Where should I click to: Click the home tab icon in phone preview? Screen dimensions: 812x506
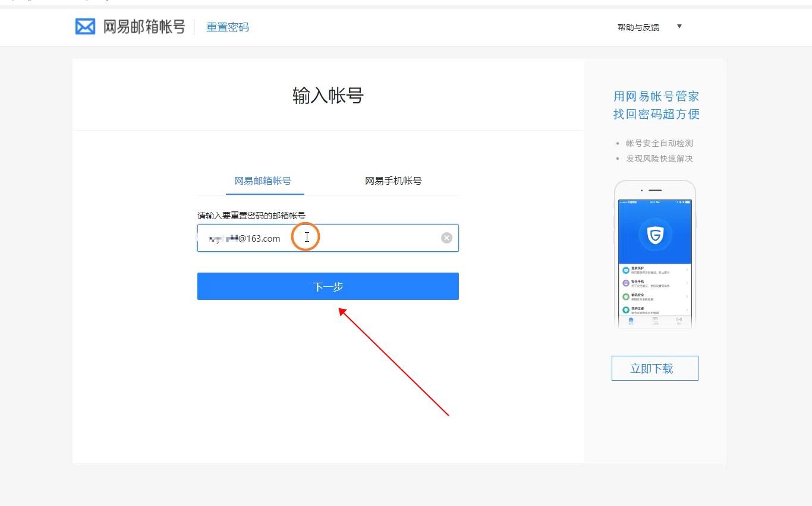coord(631,320)
